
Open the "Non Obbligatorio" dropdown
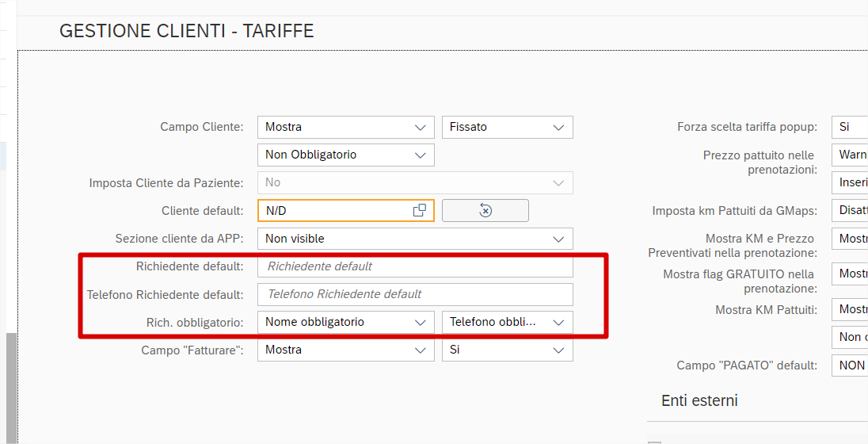[345, 155]
